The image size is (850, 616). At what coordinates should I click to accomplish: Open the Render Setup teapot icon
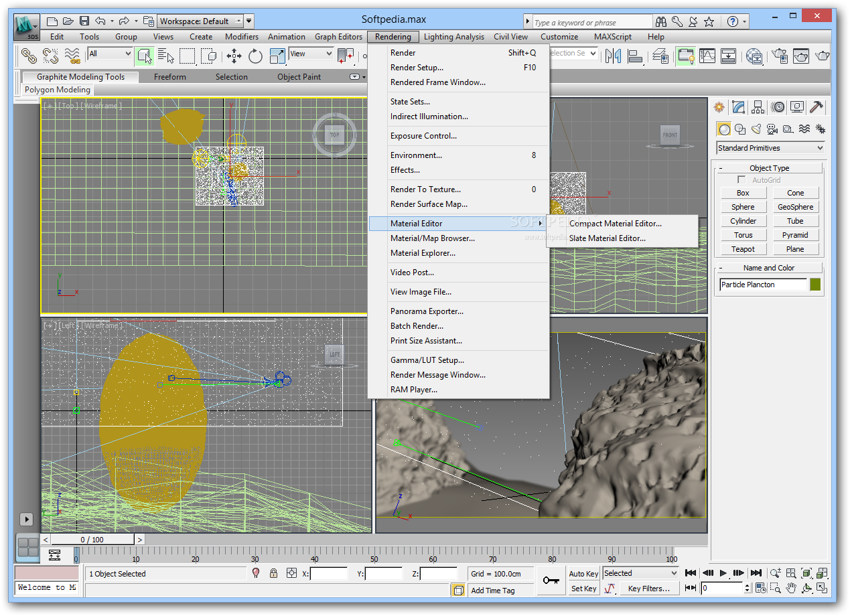779,55
